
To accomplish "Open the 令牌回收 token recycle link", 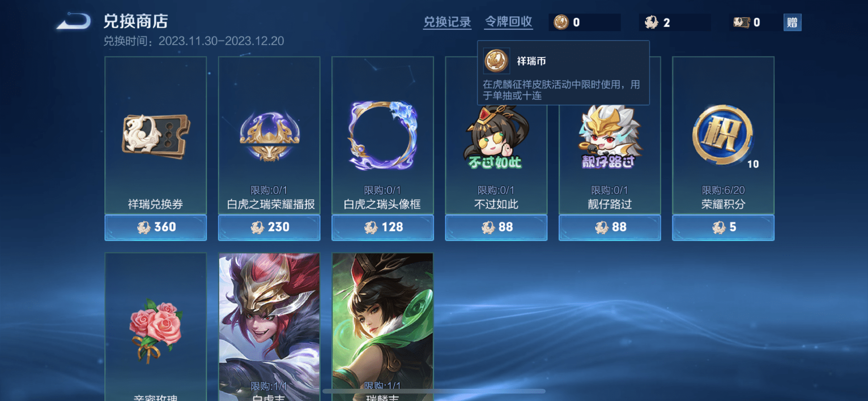I will point(509,22).
